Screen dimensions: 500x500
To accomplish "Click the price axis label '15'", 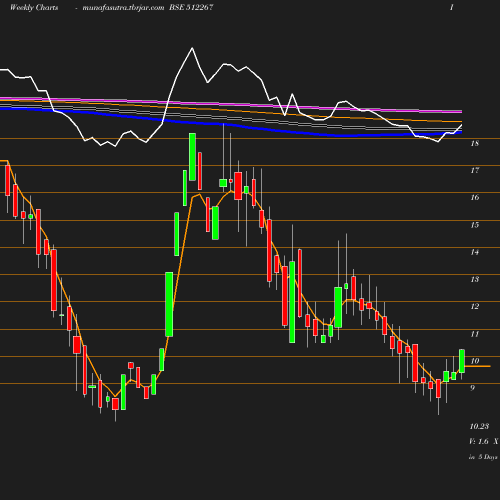I will pos(475,225).
